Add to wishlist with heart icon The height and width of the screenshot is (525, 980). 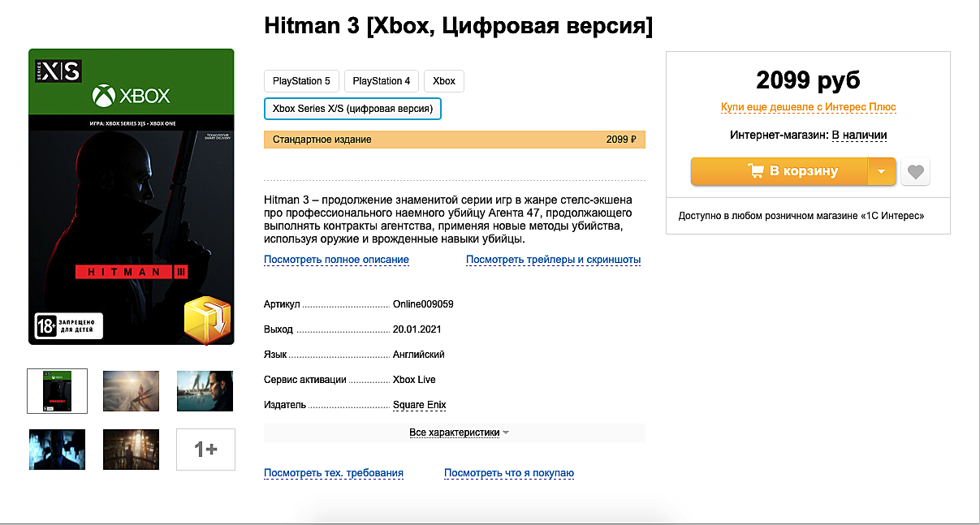tap(915, 172)
